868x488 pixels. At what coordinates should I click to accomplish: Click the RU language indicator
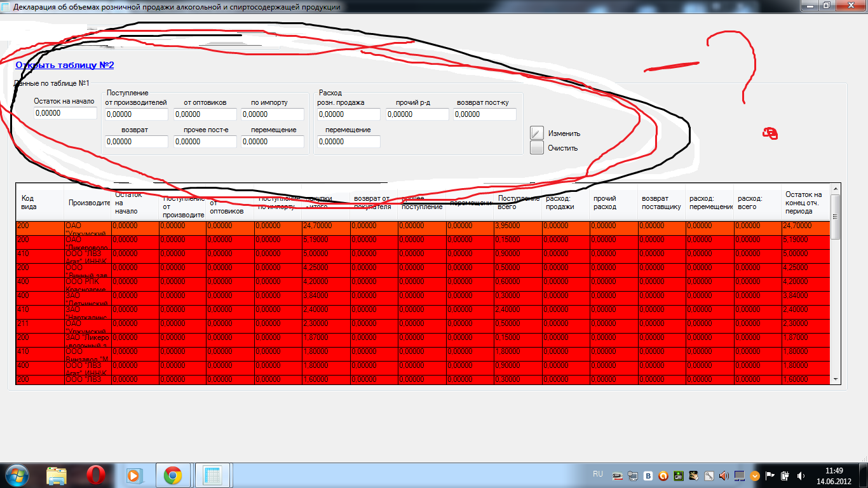click(597, 474)
